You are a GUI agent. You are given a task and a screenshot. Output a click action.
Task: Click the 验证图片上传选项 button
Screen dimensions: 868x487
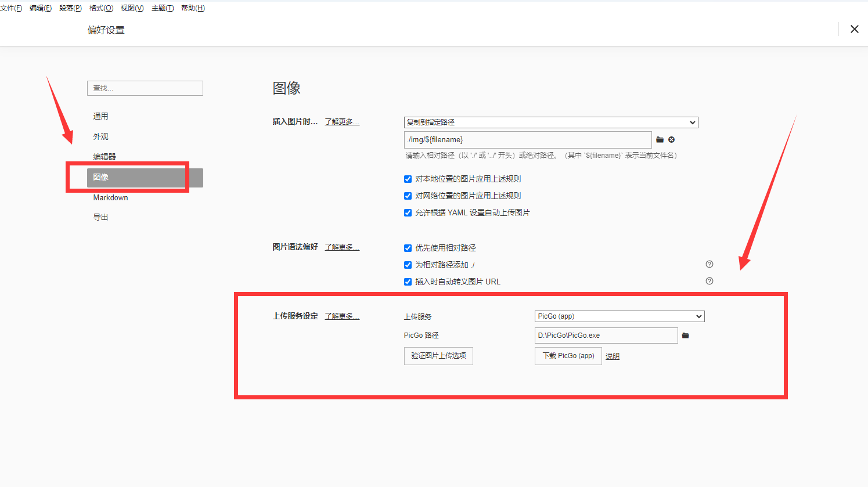(x=438, y=356)
